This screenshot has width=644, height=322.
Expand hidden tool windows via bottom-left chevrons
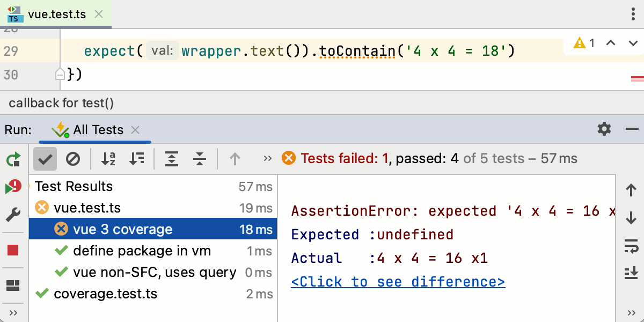pyautogui.click(x=13, y=312)
